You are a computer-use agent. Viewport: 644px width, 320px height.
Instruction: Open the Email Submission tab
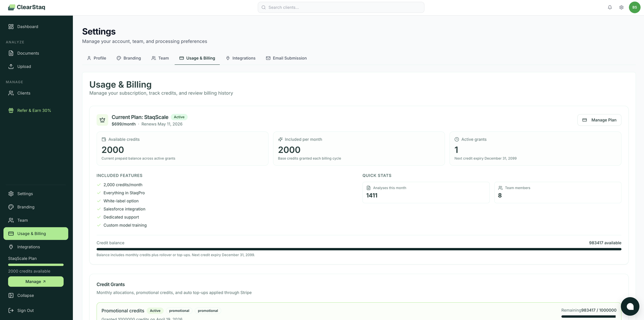(x=286, y=58)
